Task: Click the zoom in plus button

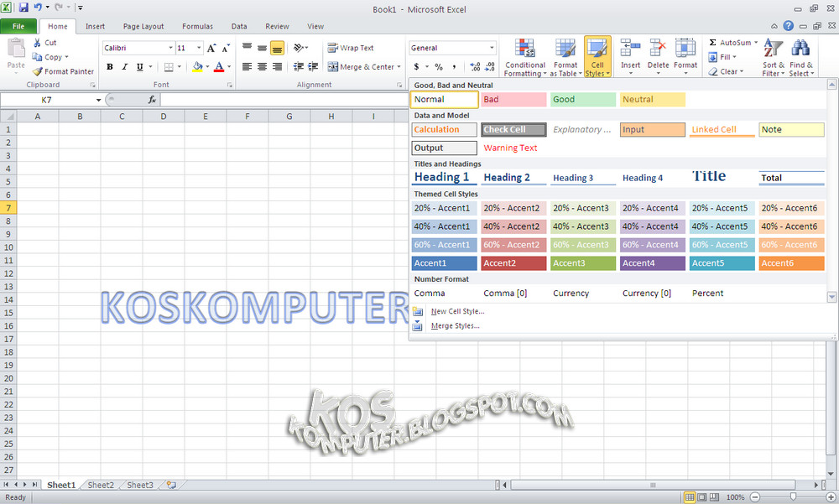Action: coord(831,497)
